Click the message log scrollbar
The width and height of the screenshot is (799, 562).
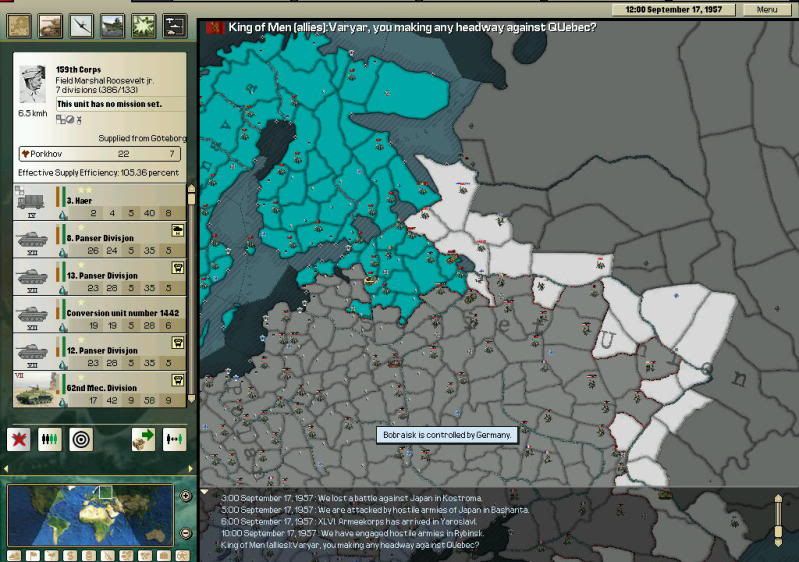pyautogui.click(x=778, y=520)
